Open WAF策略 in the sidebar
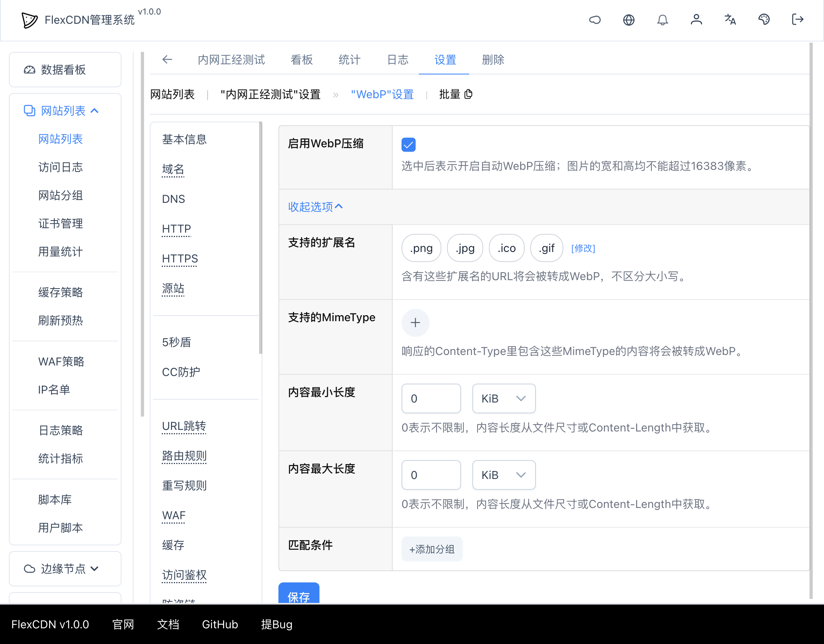The height and width of the screenshot is (644, 824). [61, 361]
